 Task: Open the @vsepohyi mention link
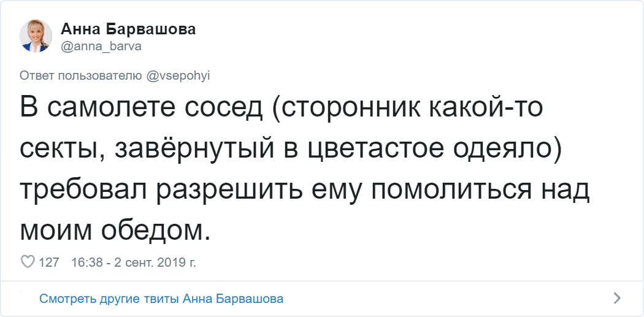[x=179, y=75]
